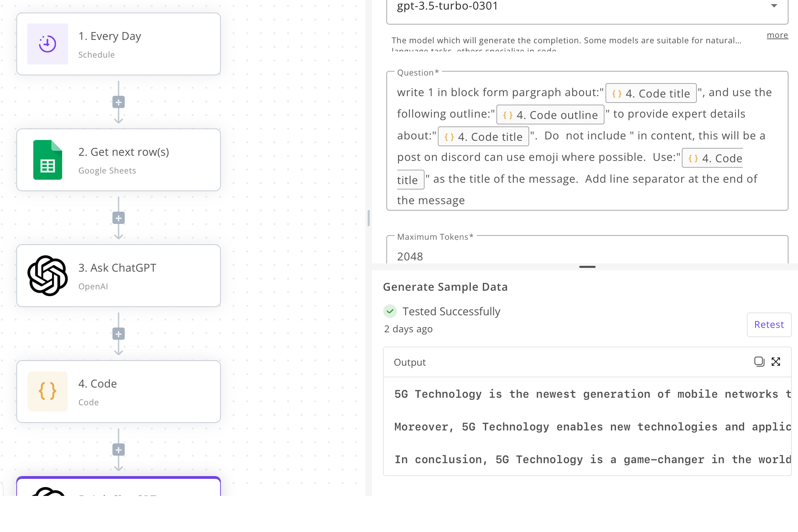798x532 pixels.
Task: Click inside the Question text field
Action: pos(587,141)
